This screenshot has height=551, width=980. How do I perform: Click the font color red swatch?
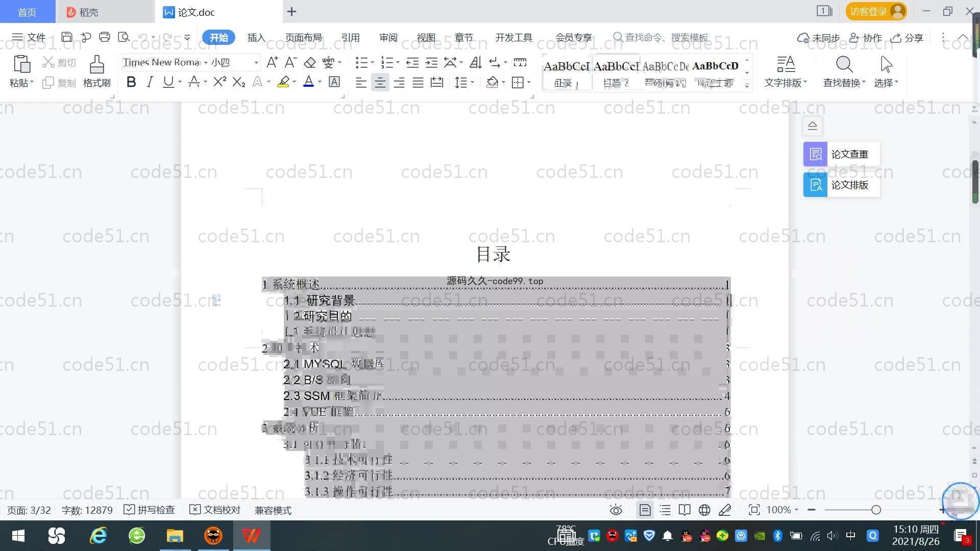click(308, 82)
